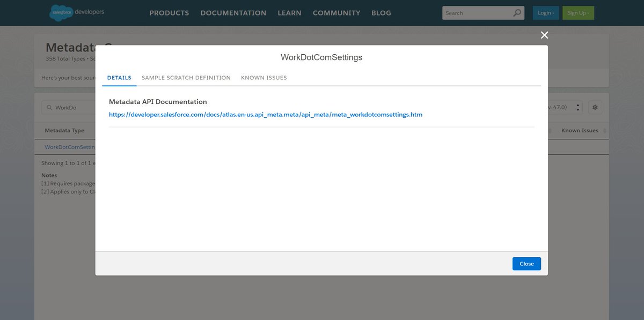Image resolution: width=644 pixels, height=320 pixels.
Task: Click the Sign Up button
Action: (x=578, y=13)
